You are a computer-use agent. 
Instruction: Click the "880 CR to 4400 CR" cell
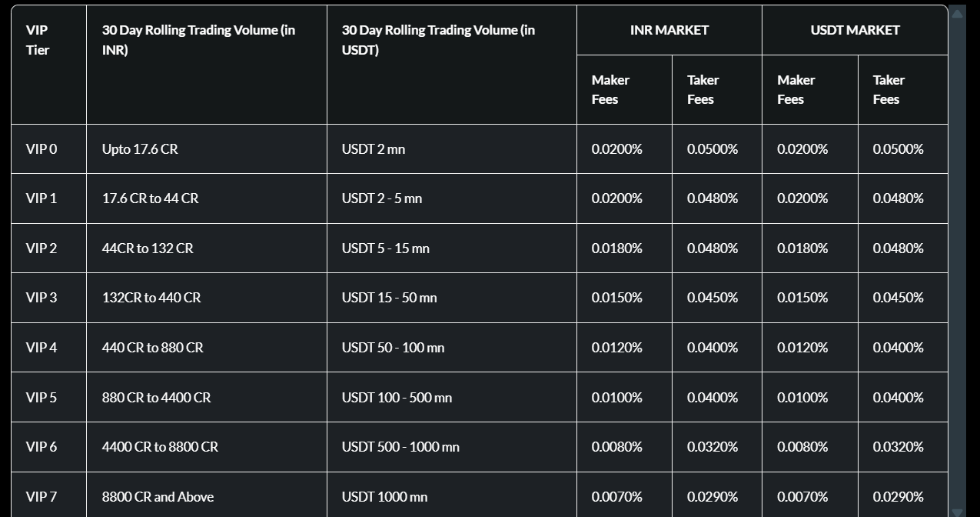156,398
